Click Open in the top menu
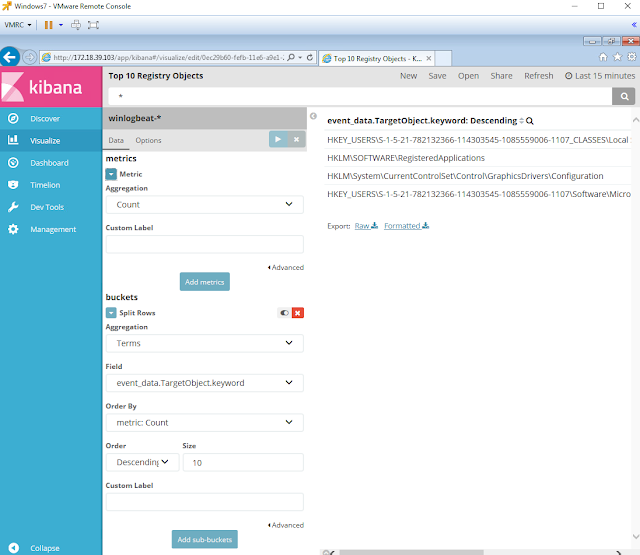This screenshot has height=555, width=640. point(468,76)
